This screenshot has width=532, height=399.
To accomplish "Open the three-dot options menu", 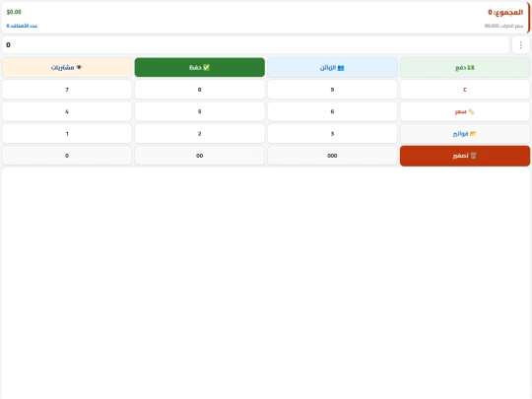I will [x=521, y=44].
